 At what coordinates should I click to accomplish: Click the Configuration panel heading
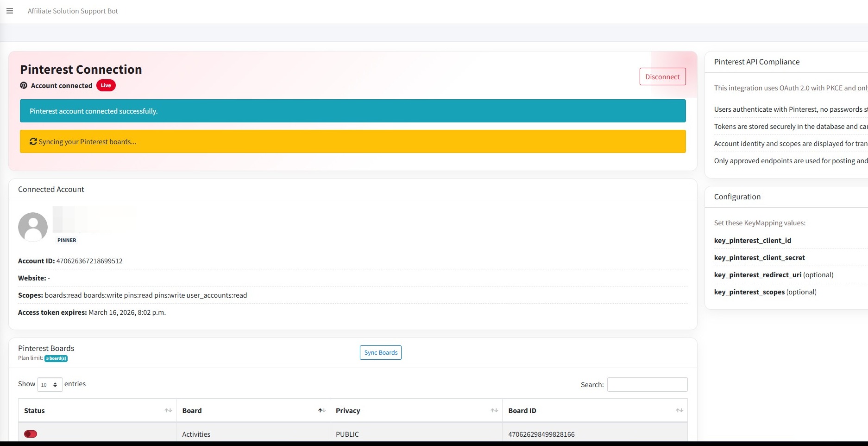[x=737, y=197]
